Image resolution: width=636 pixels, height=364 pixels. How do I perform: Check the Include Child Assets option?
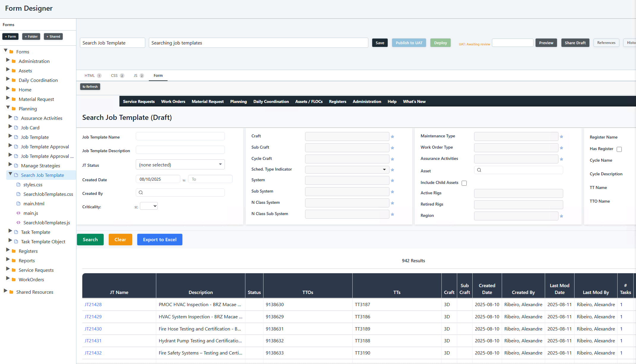coord(464,183)
